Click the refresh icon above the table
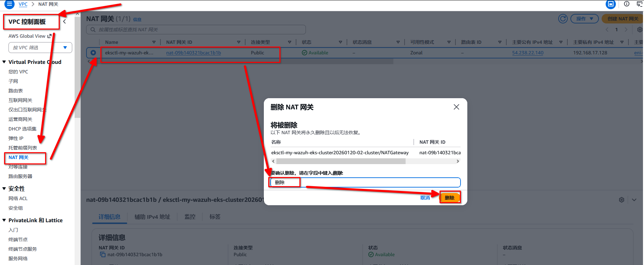This screenshot has height=265, width=644. point(563,19)
